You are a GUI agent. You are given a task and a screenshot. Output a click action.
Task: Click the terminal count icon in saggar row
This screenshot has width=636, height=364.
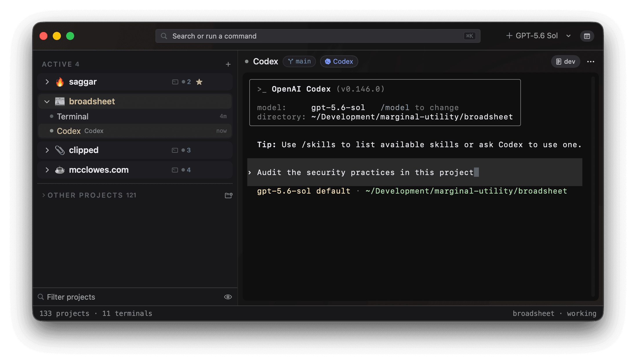175,82
